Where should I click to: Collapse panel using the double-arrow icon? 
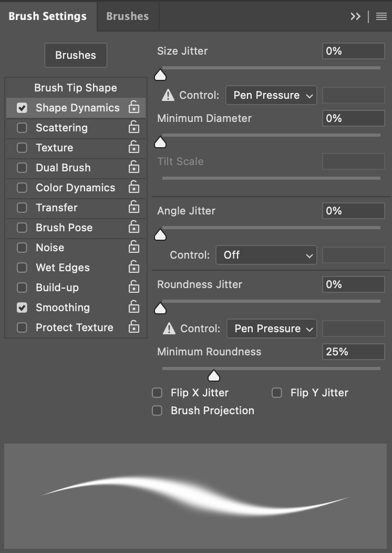[356, 16]
